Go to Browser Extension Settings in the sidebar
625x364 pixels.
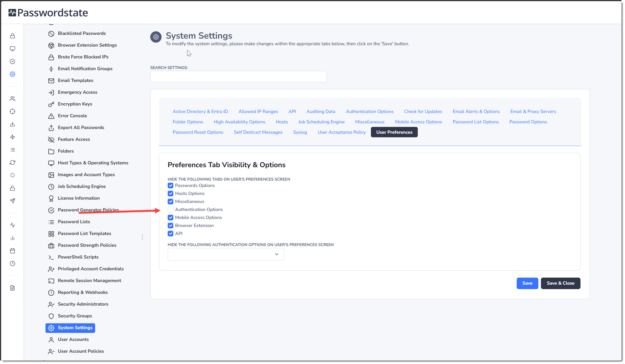(87, 45)
